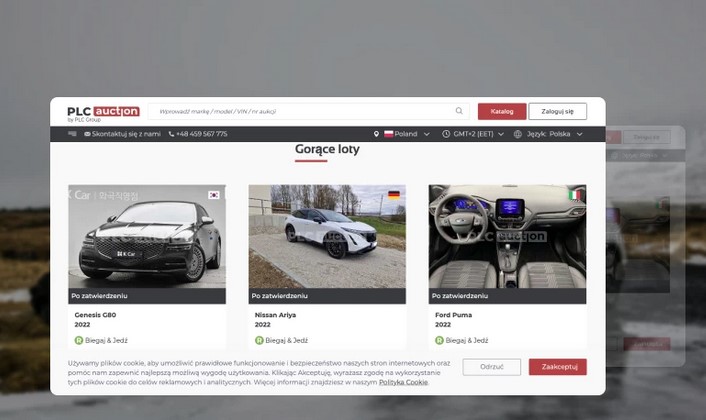Viewport: 706px width, 420px height.
Task: Open the Ford Puma title link
Action: click(453, 315)
